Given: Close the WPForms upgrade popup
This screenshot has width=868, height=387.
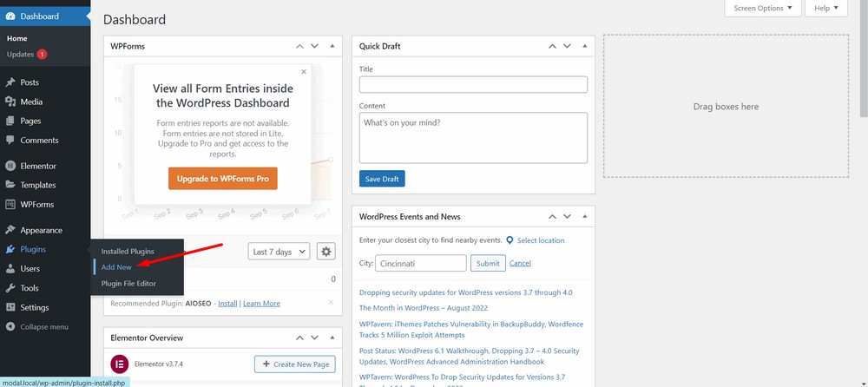Looking at the screenshot, I should 303,71.
